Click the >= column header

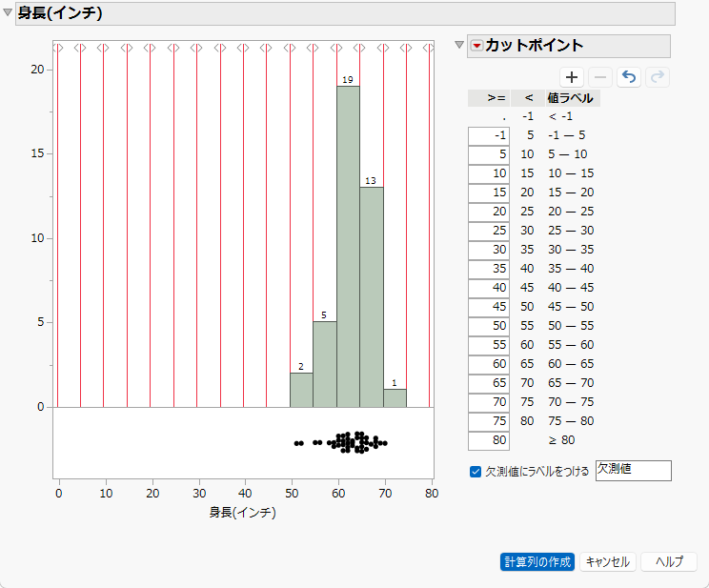(489, 98)
